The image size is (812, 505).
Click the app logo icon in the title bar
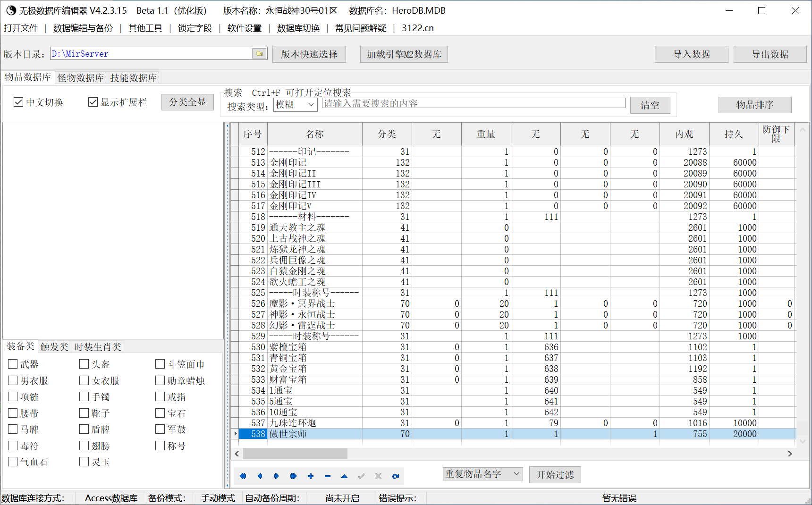point(11,10)
